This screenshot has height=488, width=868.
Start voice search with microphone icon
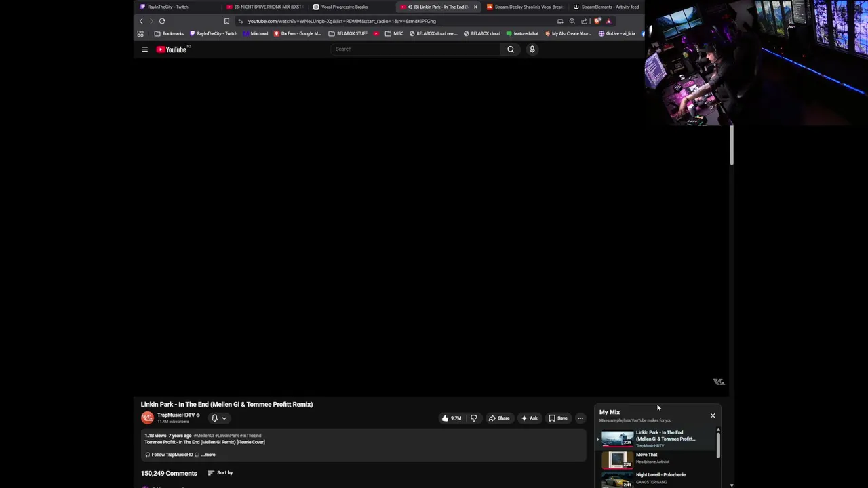532,49
